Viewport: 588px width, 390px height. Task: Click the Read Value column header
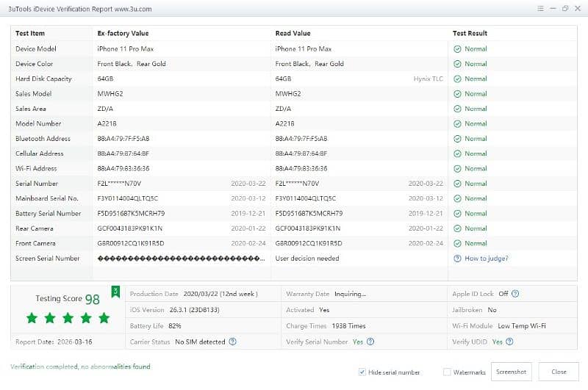(x=293, y=34)
